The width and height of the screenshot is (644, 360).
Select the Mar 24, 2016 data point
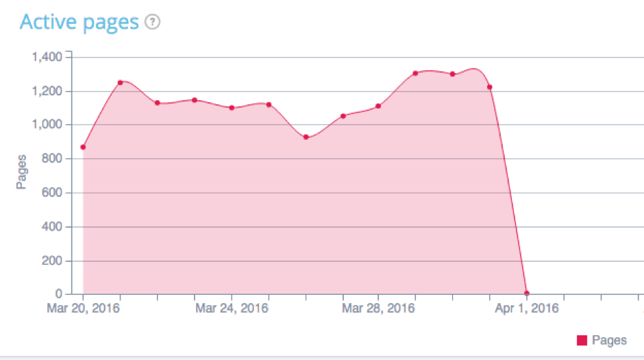point(232,108)
